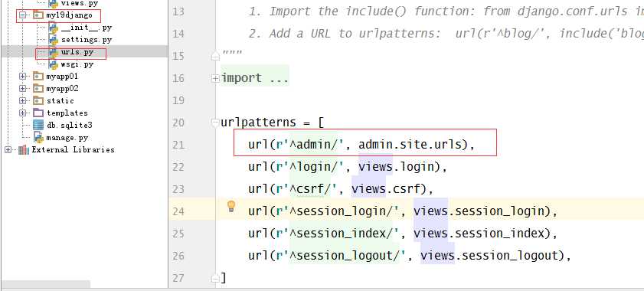This screenshot has height=291, width=644.
Task: Click the wsgi.py file icon
Action: point(53,64)
